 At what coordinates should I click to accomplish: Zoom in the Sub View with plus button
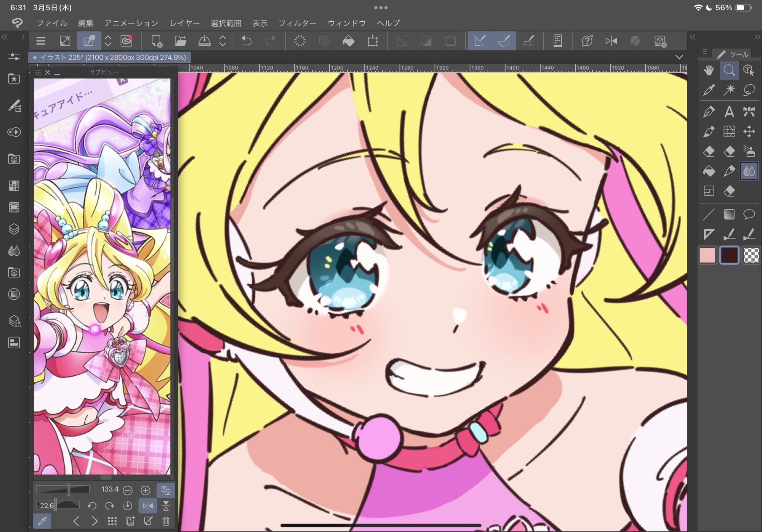[146, 490]
